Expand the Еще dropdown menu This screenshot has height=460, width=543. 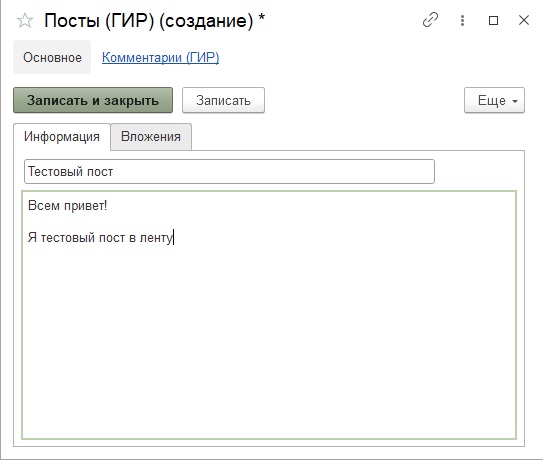495,100
